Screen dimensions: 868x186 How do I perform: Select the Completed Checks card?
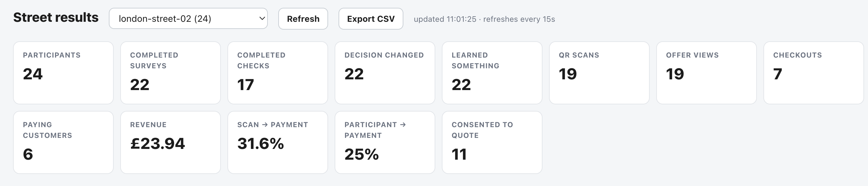point(278,73)
